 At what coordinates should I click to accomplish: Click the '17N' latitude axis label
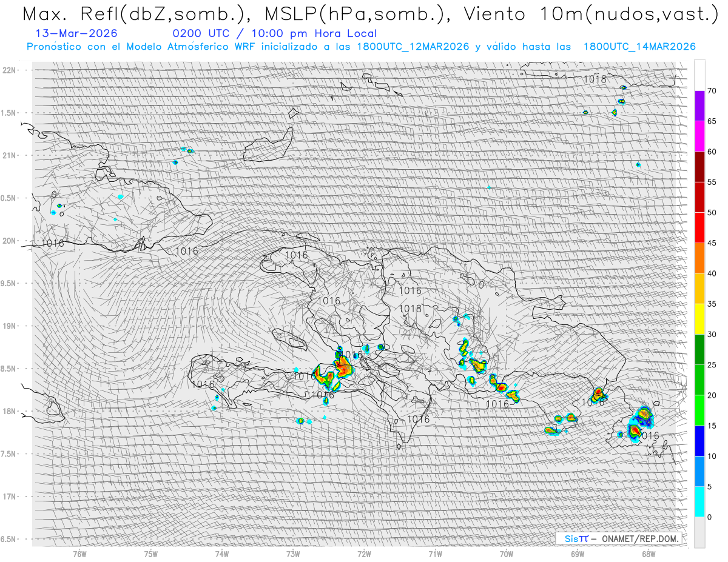coord(9,497)
